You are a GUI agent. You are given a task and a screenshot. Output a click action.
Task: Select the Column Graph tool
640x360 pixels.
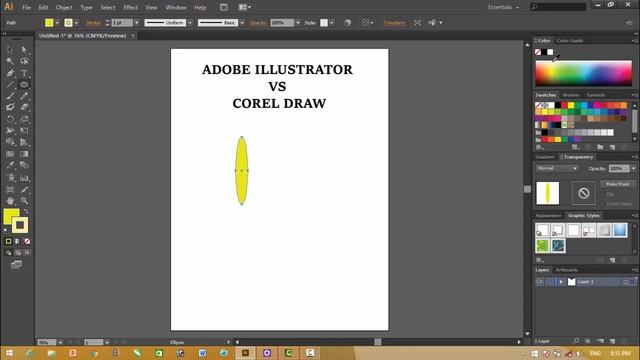[24, 178]
